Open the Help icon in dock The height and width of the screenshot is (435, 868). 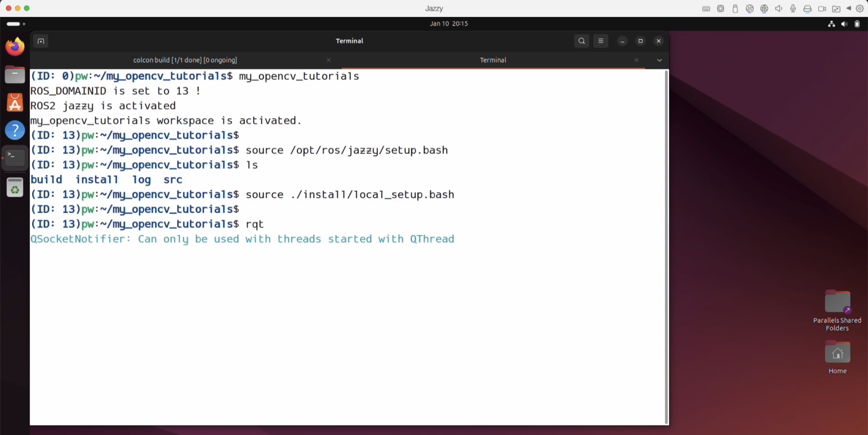point(15,130)
